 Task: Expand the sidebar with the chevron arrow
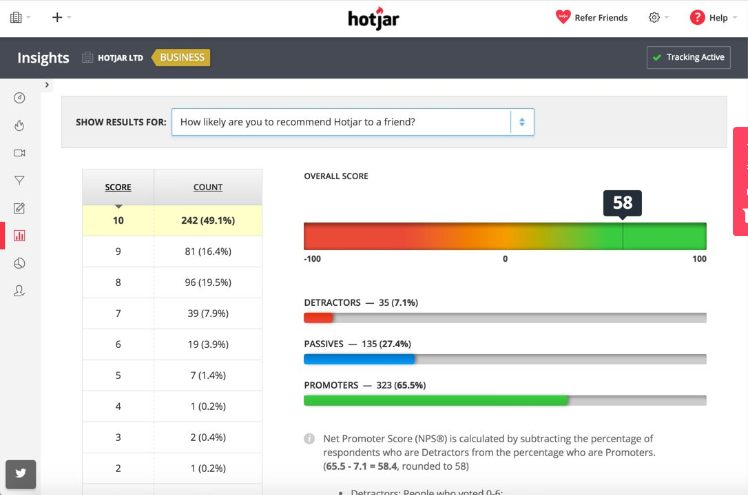[47, 85]
